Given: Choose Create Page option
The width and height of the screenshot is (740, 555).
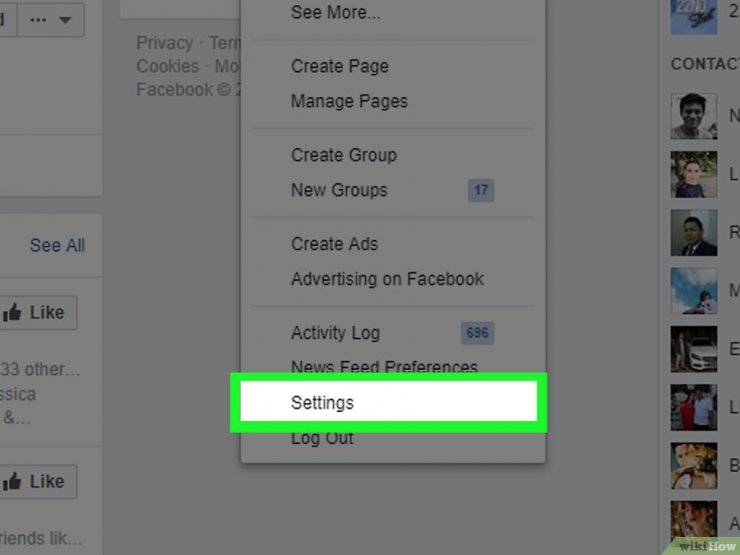Looking at the screenshot, I should point(340,66).
